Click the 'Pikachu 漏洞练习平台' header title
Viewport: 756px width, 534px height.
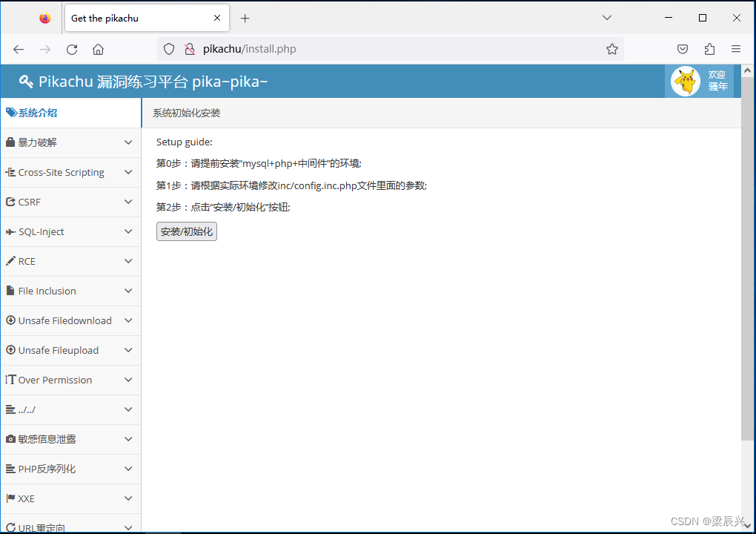113,82
